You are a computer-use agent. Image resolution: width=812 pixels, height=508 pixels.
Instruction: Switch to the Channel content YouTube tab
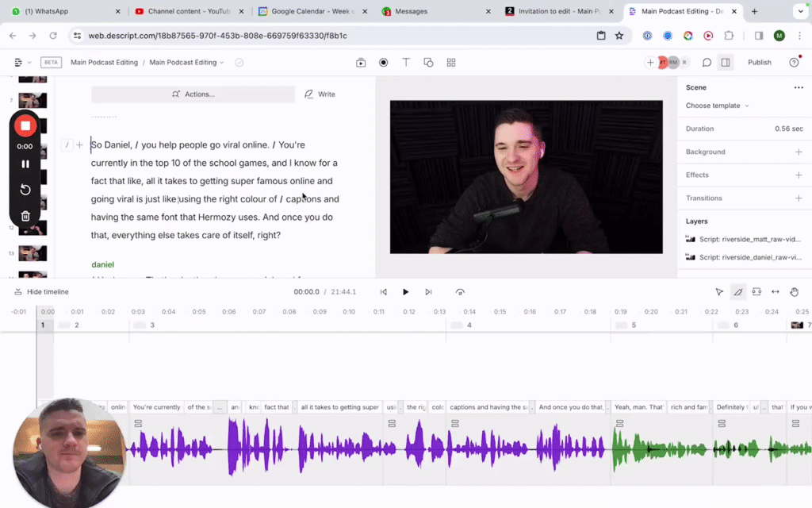point(190,11)
